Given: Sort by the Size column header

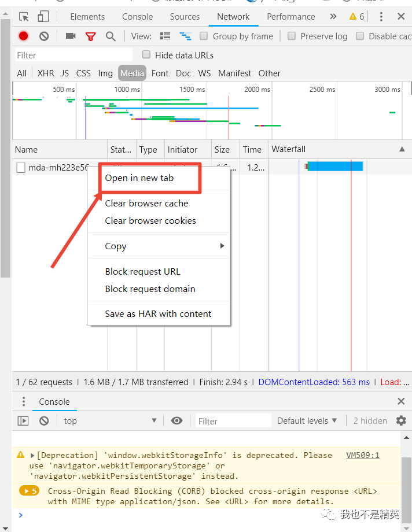Looking at the screenshot, I should [226, 149].
